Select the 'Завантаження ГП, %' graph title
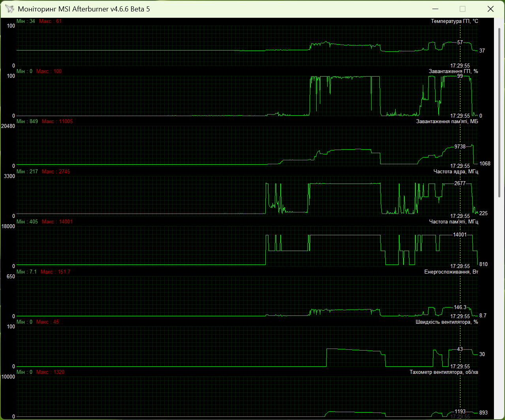The image size is (505, 420). click(x=453, y=71)
